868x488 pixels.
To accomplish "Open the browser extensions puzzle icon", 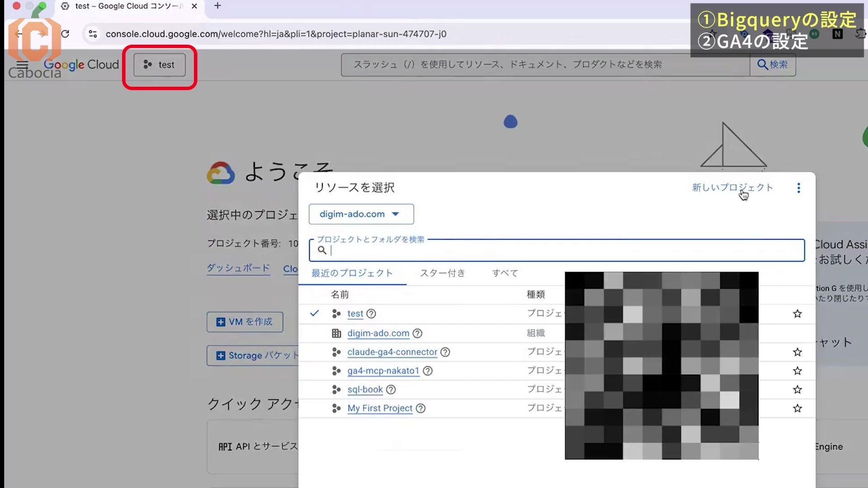I will pos(861,34).
